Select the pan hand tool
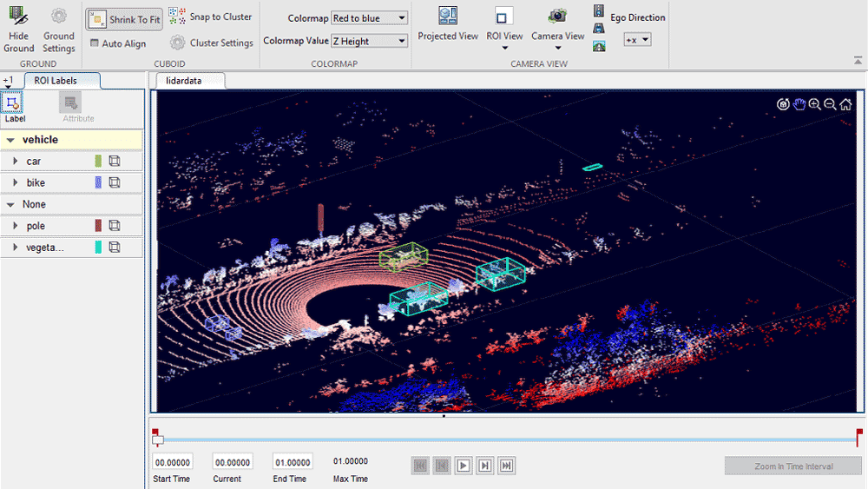Viewport: 868px width, 489px height. (x=799, y=104)
